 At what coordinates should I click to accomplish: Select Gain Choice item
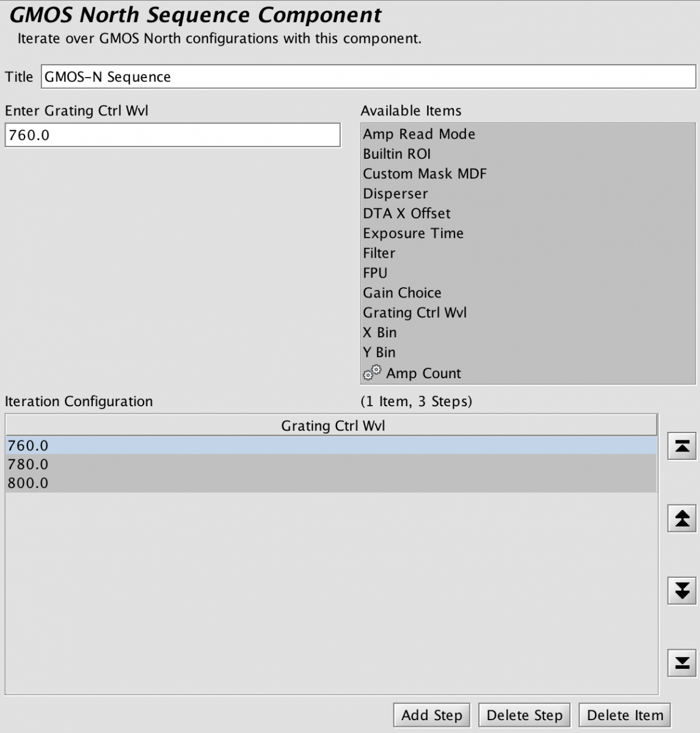528,293
